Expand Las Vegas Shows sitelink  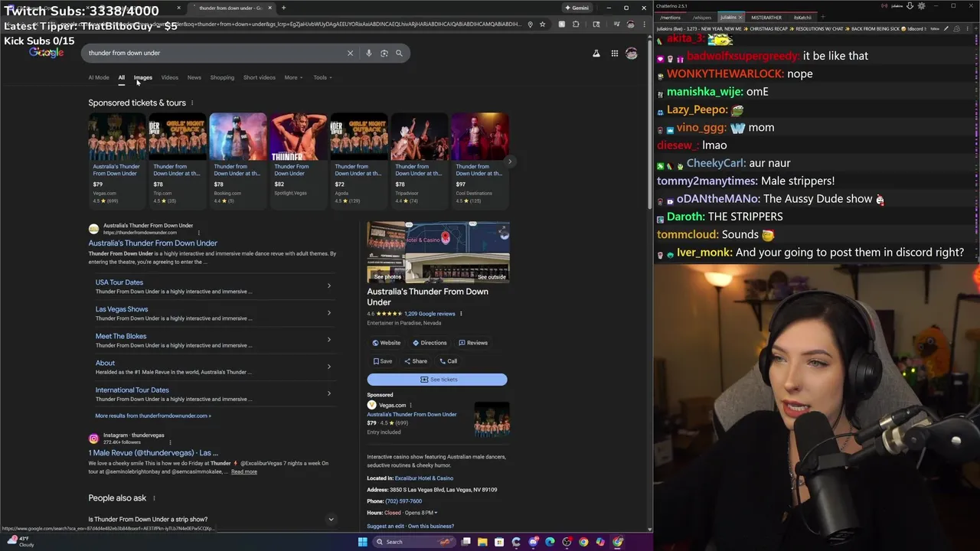click(x=329, y=313)
